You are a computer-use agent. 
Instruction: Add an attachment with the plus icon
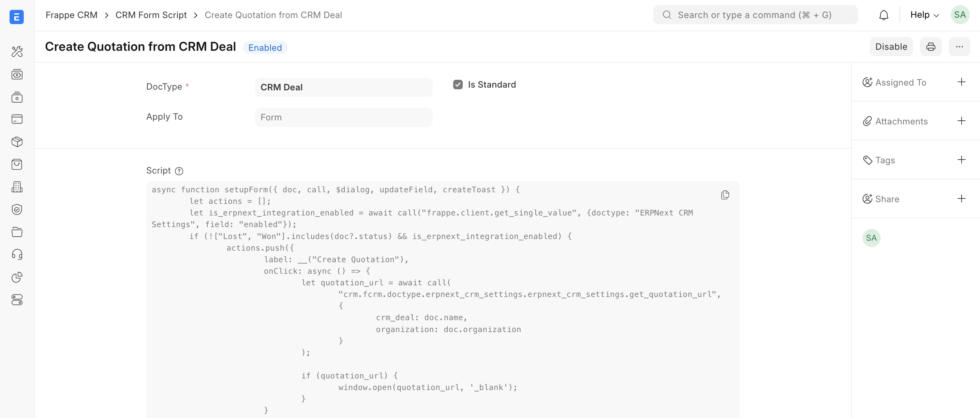click(961, 121)
